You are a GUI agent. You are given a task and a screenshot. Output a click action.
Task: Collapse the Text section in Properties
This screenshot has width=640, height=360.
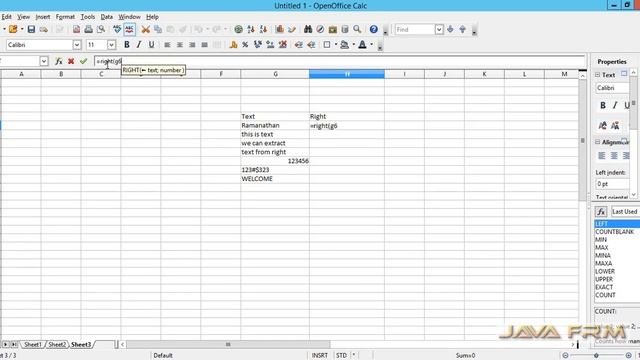[x=598, y=75]
